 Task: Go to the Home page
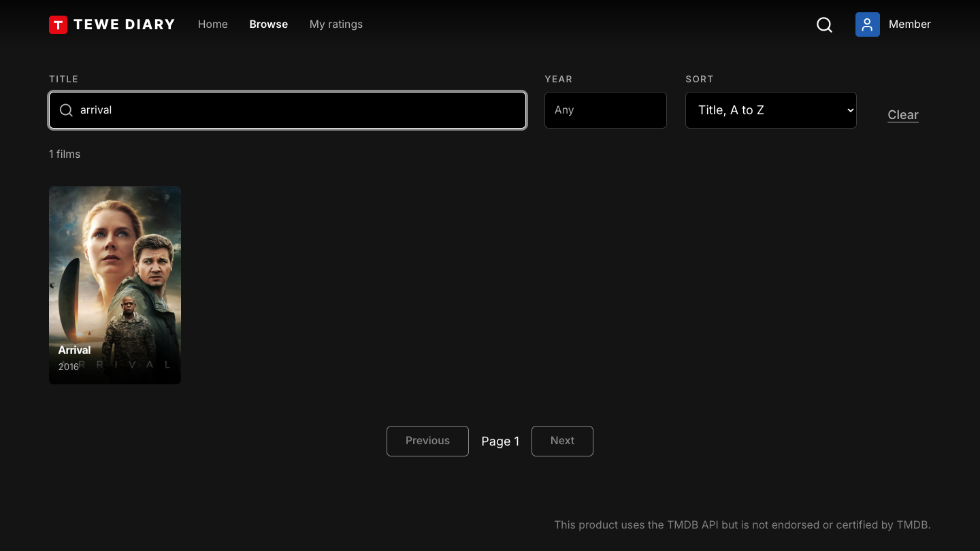(x=212, y=24)
